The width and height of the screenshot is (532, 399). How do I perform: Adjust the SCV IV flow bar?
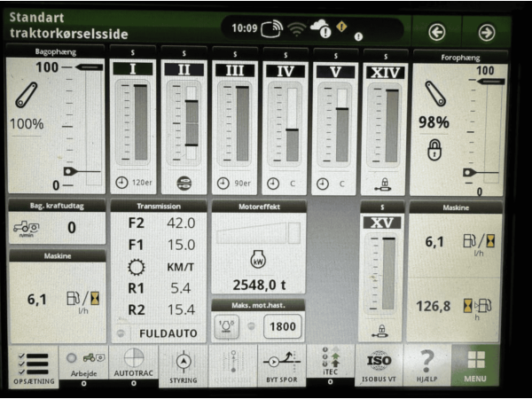[292, 124]
